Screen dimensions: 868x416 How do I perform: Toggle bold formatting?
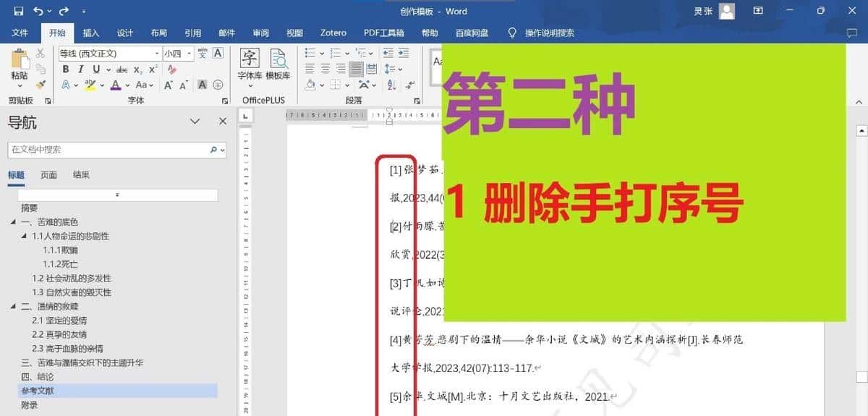pos(66,69)
